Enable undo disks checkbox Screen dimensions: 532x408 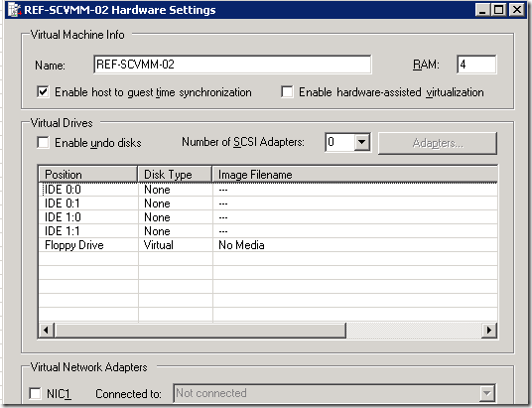tap(43, 143)
